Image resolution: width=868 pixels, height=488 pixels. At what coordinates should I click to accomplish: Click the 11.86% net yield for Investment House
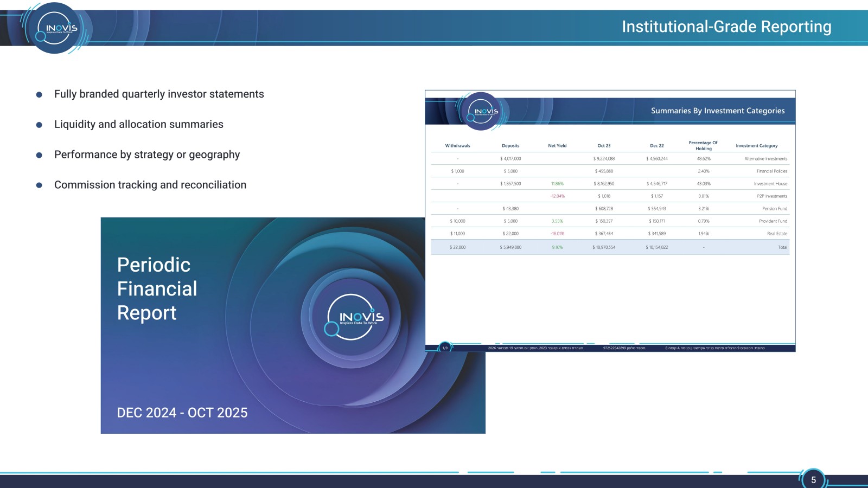tap(557, 184)
